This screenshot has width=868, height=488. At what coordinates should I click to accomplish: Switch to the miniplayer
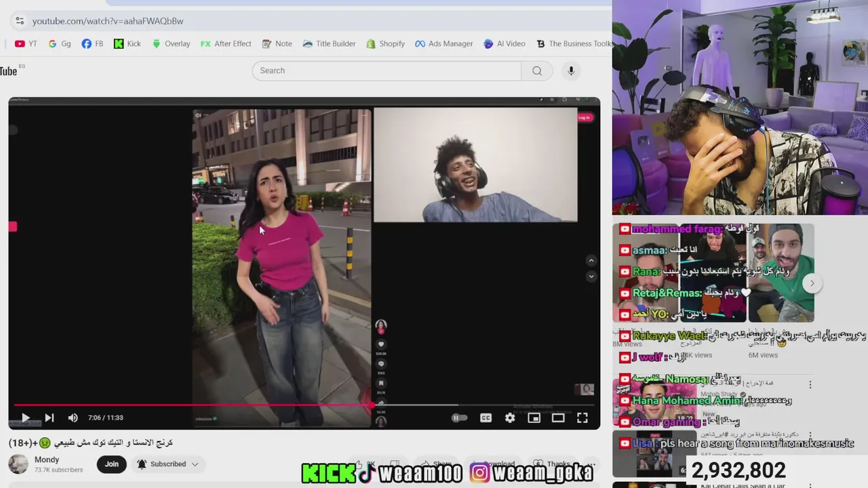[534, 418]
